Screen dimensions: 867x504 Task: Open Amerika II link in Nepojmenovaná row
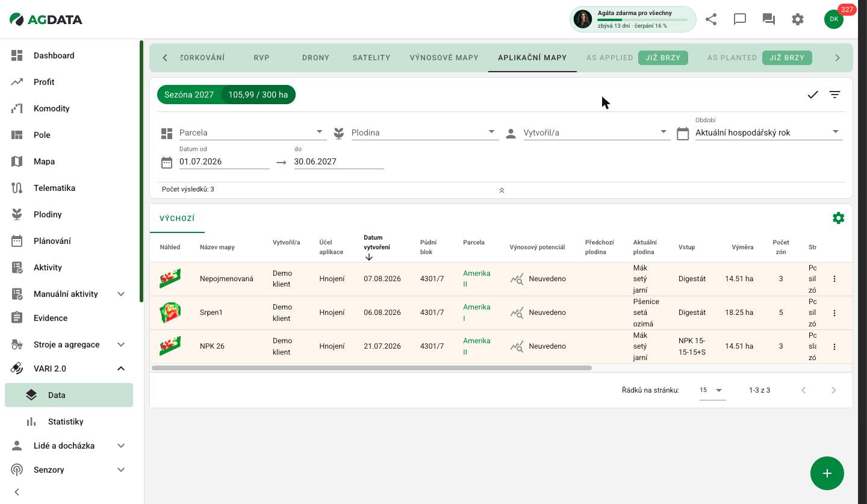point(476,279)
